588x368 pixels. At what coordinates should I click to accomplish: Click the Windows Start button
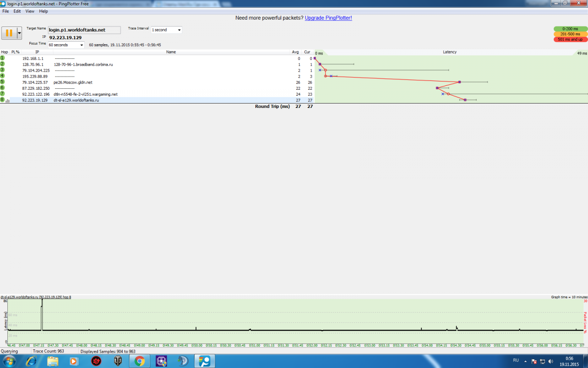click(10, 361)
